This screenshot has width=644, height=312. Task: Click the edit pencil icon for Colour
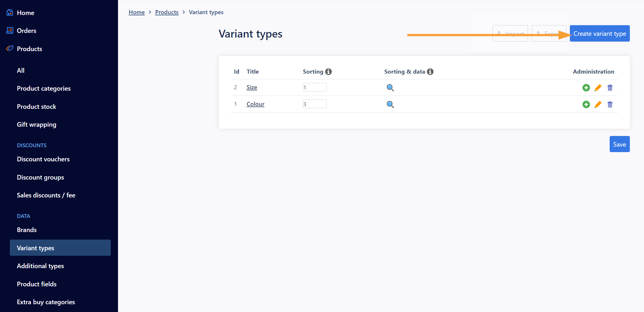(598, 104)
